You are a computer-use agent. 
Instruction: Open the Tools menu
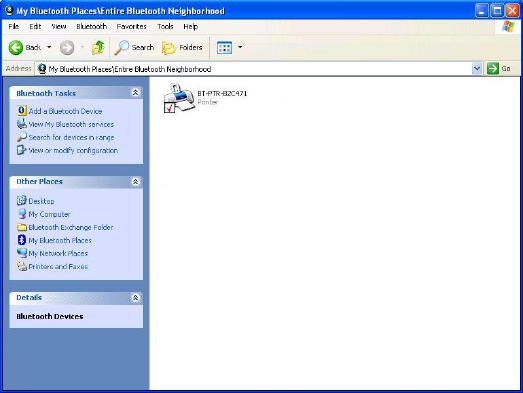[x=165, y=26]
